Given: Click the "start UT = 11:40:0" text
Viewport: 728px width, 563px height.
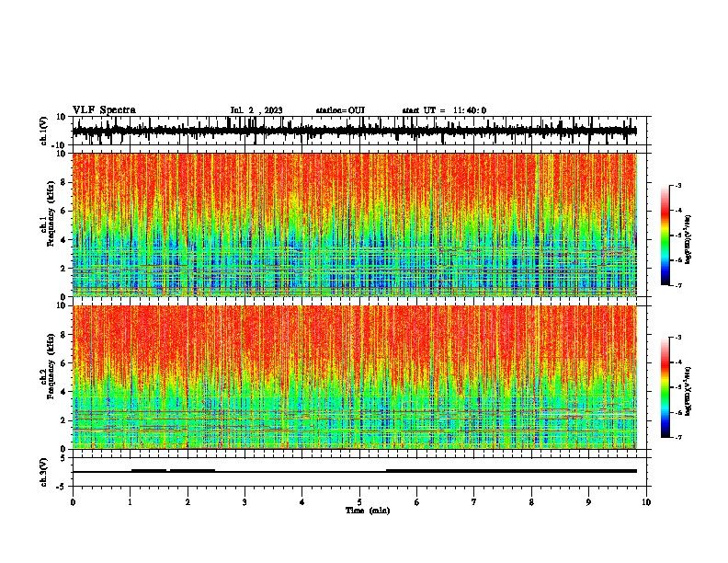Looking at the screenshot, I should click(444, 110).
